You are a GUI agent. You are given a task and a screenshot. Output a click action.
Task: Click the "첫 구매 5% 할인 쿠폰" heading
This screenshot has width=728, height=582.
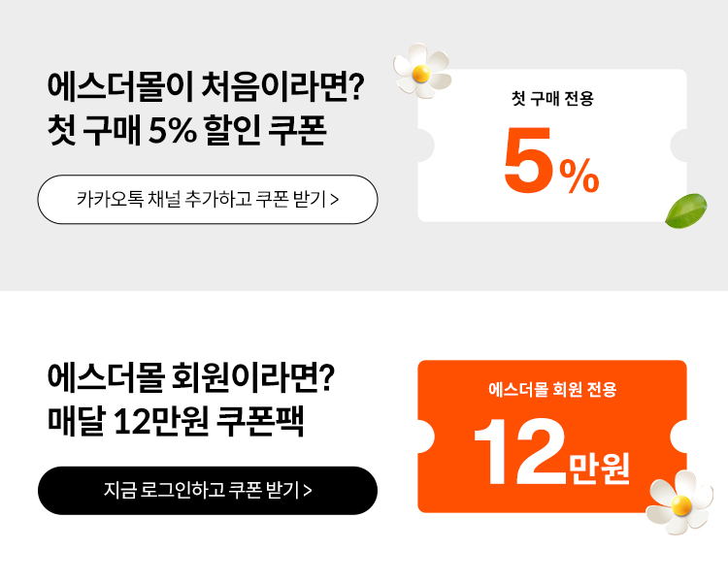point(186,132)
